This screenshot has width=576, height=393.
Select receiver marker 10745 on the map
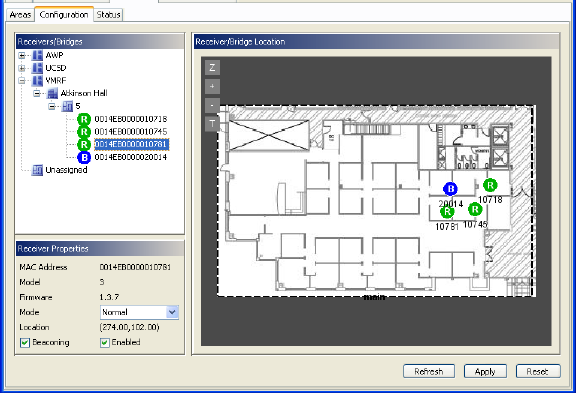pos(475,209)
